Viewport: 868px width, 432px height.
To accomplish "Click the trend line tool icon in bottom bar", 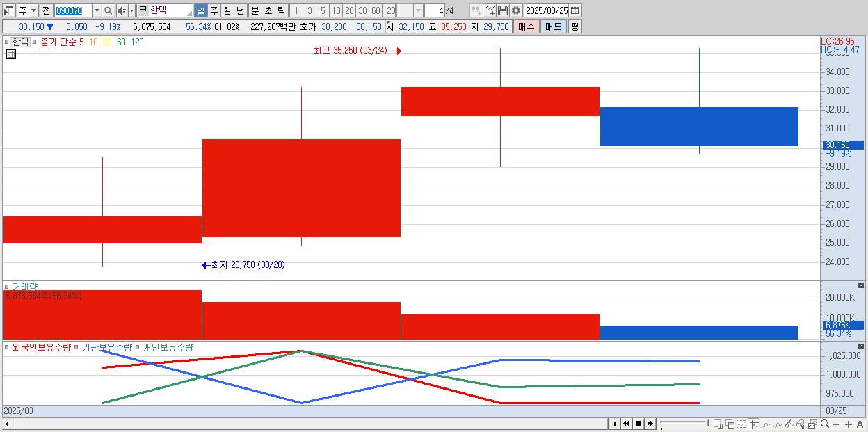I will (x=765, y=424).
